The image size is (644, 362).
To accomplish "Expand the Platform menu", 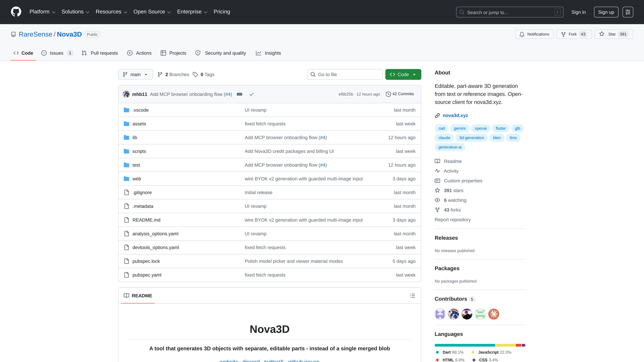I will [x=42, y=12].
